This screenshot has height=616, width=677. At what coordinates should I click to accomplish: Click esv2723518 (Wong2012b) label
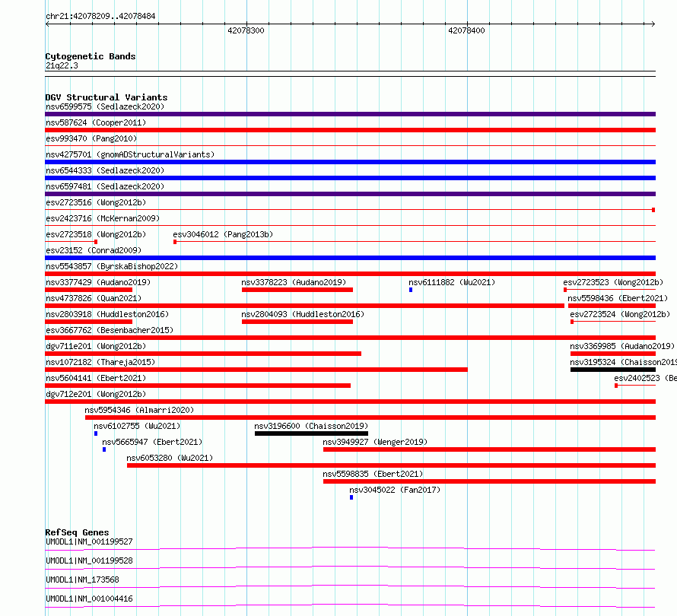click(96, 234)
